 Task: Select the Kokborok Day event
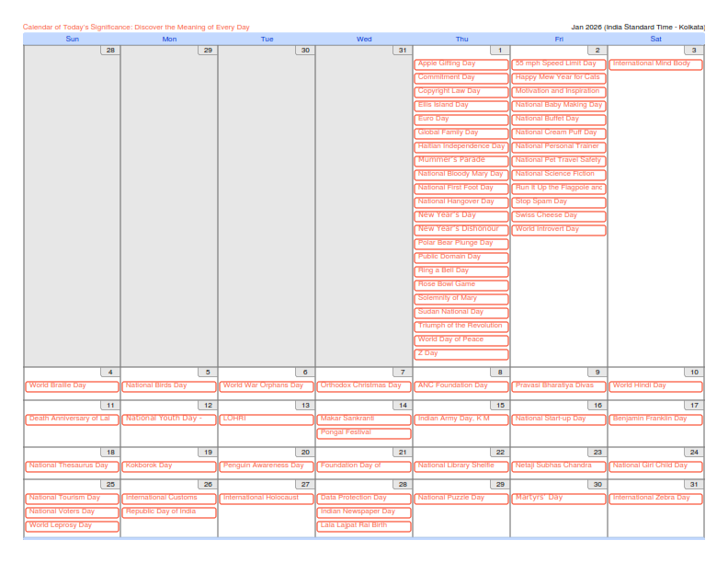click(x=169, y=465)
